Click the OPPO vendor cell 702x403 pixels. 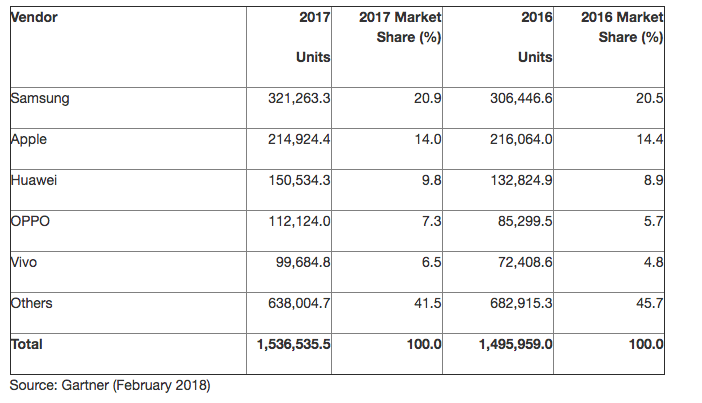[30, 222]
